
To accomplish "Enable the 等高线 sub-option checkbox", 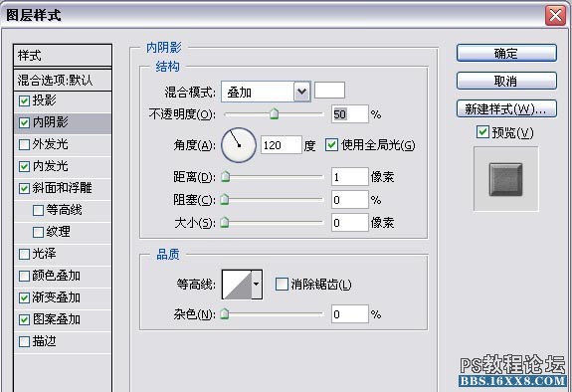I will 38,210.
